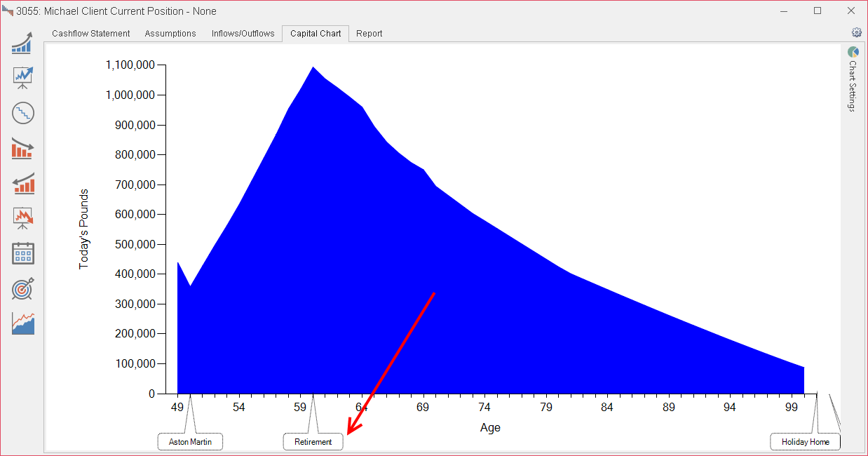Viewport: 868px width, 456px height.
Task: Click the app icon in the title bar
Action: point(8,11)
